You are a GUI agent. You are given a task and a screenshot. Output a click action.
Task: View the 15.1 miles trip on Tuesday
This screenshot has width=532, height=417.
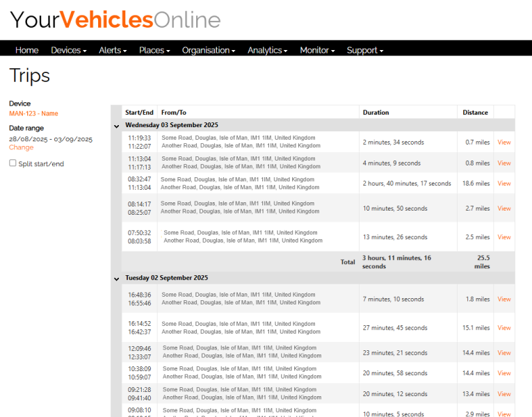coord(503,328)
